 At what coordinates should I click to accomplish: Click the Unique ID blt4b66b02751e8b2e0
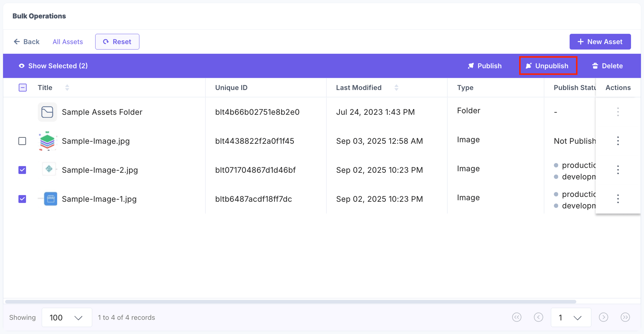(x=257, y=112)
